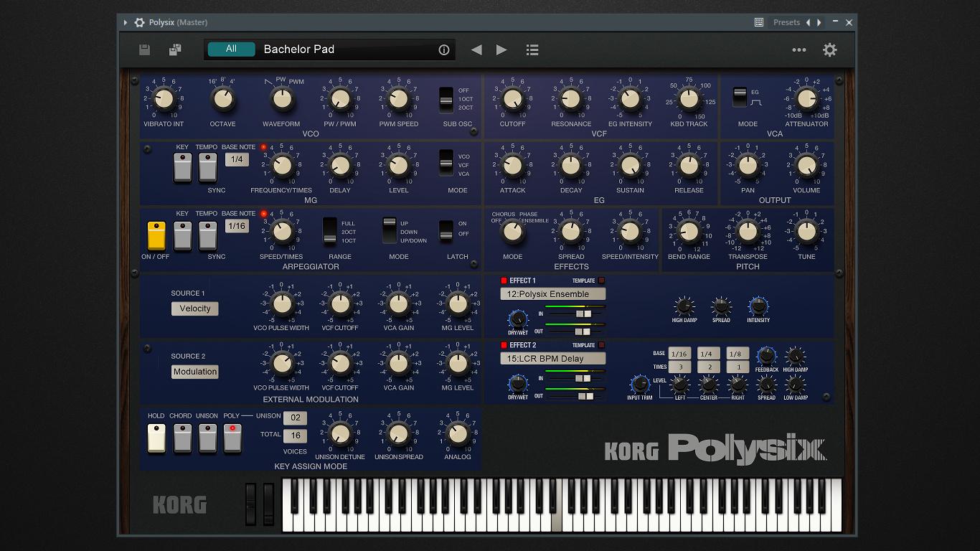
Task: Click the Effect 2 Feedback knob
Action: 766,355
